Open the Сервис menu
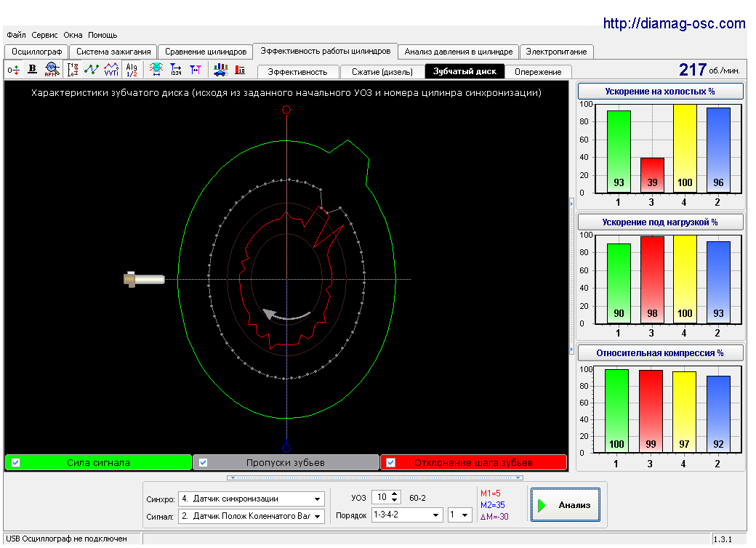This screenshot has height=548, width=756. pos(44,35)
